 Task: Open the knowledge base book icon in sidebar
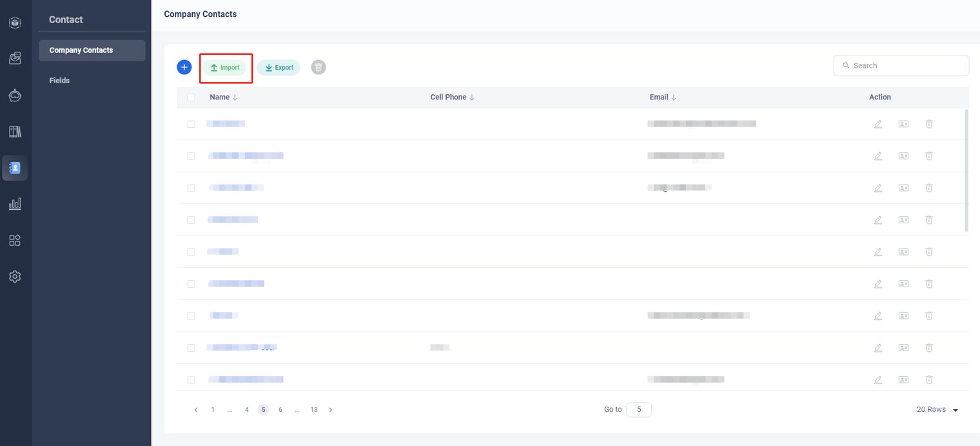pyautogui.click(x=15, y=132)
